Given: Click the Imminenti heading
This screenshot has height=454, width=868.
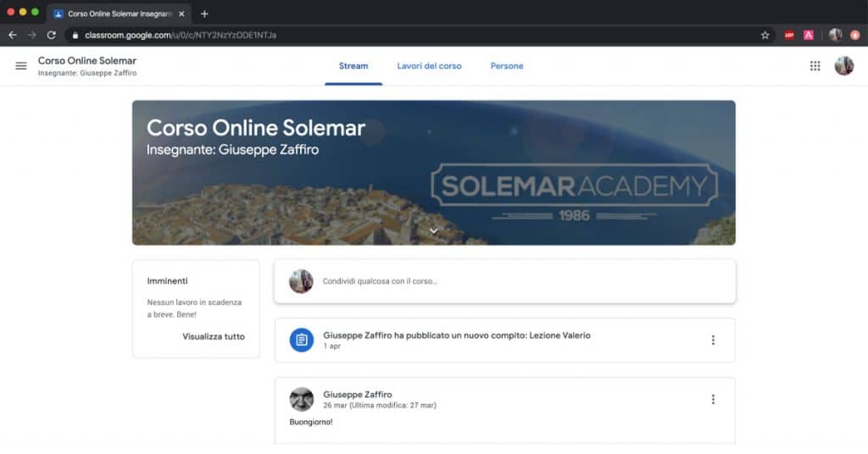Looking at the screenshot, I should coord(167,281).
